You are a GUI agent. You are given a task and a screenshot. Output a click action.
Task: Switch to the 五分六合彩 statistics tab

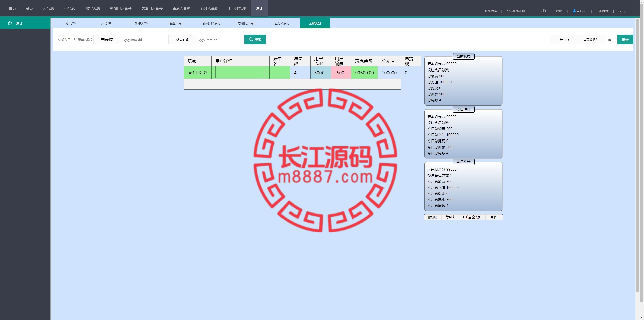(282, 23)
